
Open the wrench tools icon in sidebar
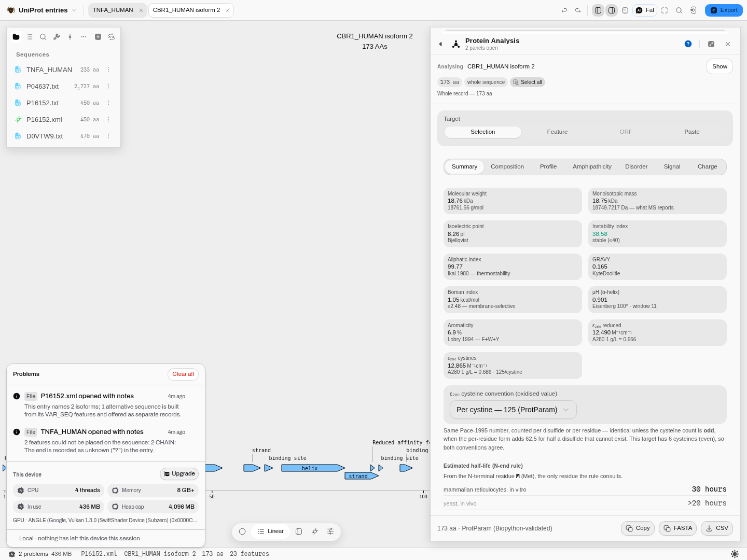click(x=57, y=37)
